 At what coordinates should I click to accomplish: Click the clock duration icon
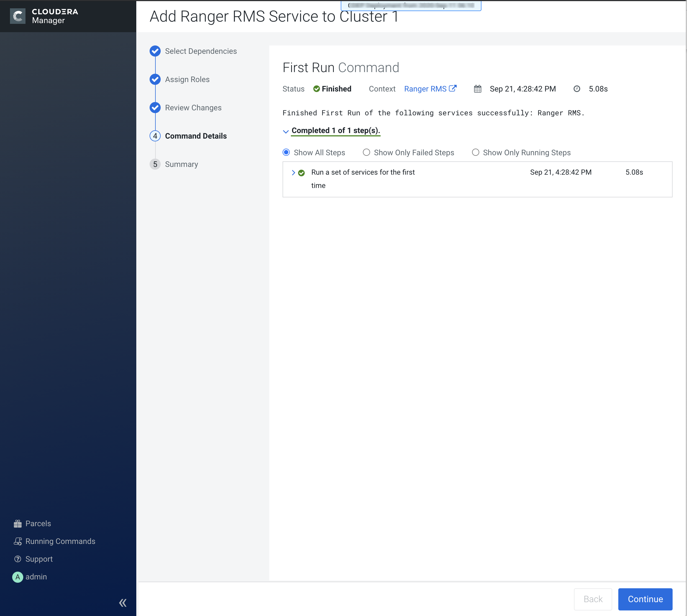[577, 89]
